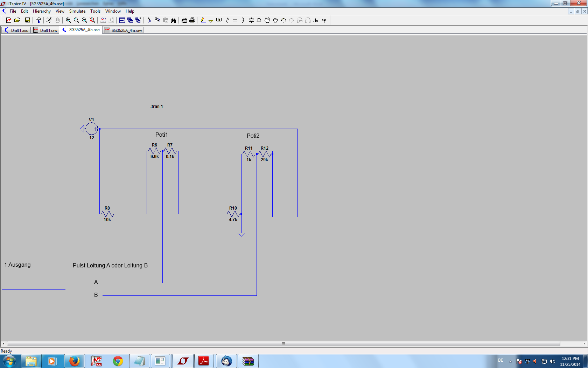Image resolution: width=588 pixels, height=368 pixels.
Task: Open Adobe Reader from the taskbar
Action: pyautogui.click(x=204, y=361)
